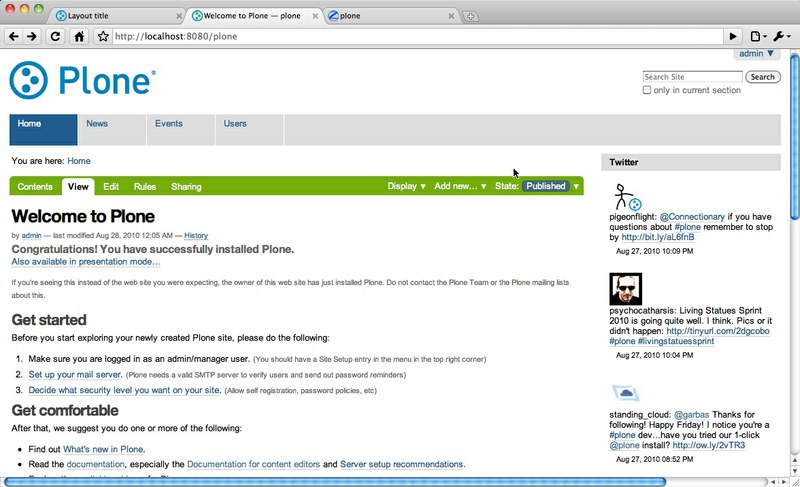Image resolution: width=800 pixels, height=487 pixels.
Task: Switch to the Edit tab
Action: point(111,186)
